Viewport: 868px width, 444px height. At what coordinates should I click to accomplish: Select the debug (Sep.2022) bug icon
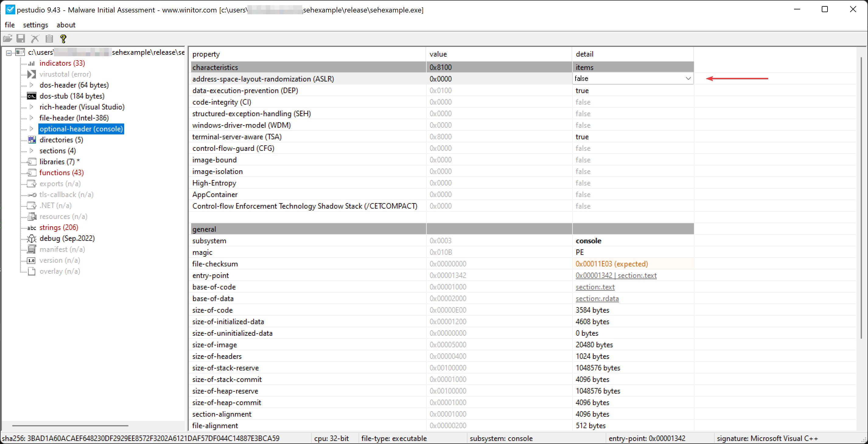click(x=31, y=238)
